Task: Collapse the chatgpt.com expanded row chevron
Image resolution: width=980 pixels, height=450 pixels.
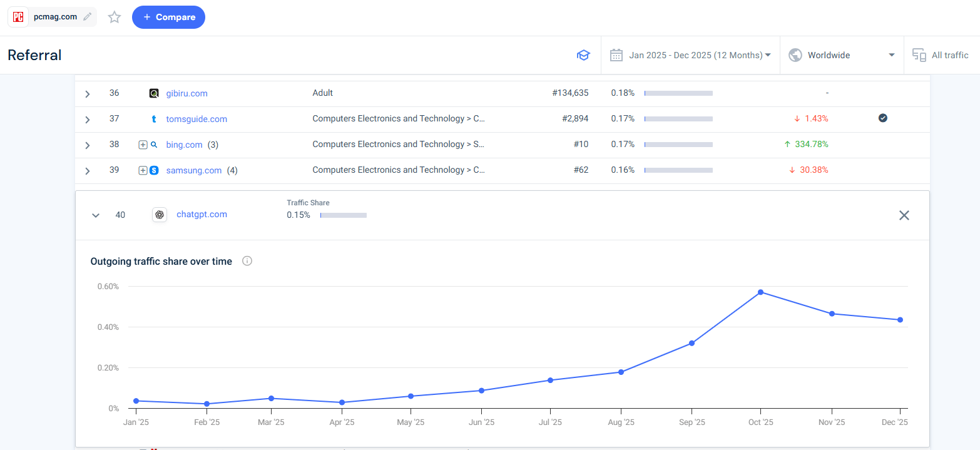Action: pos(96,215)
